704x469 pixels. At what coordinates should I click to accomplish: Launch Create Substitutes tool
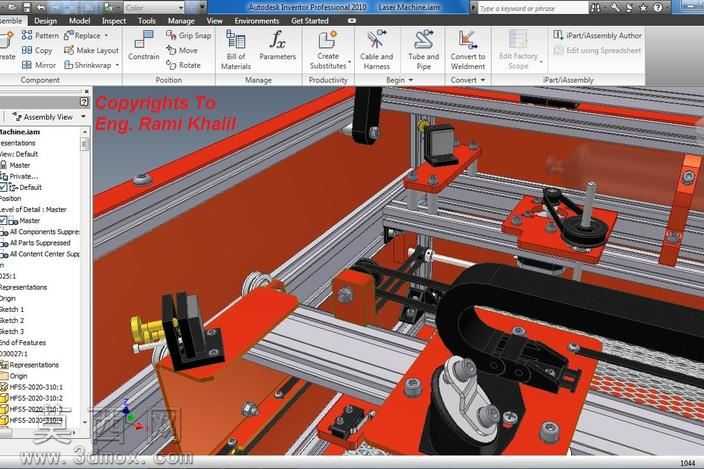click(328, 49)
